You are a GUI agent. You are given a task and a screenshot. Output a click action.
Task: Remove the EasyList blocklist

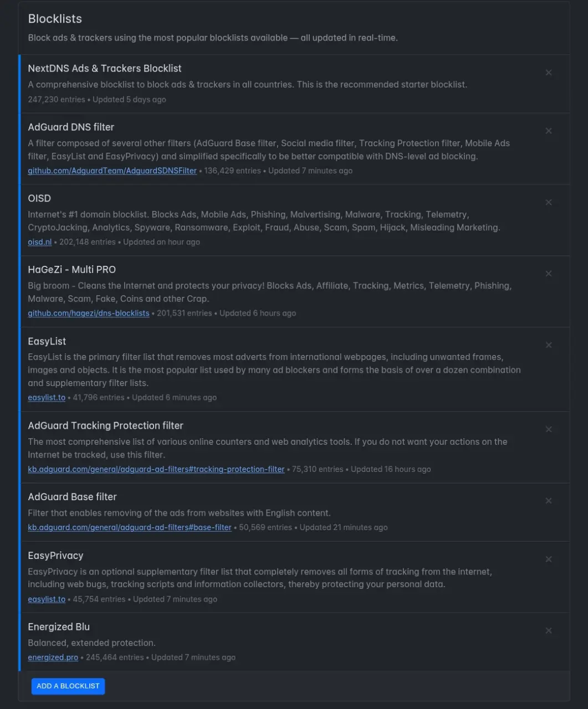click(549, 345)
